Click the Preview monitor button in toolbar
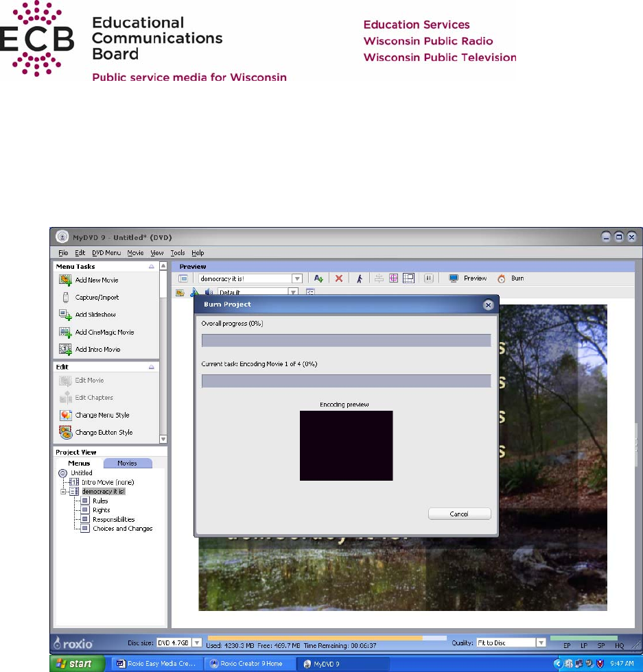 click(x=467, y=278)
